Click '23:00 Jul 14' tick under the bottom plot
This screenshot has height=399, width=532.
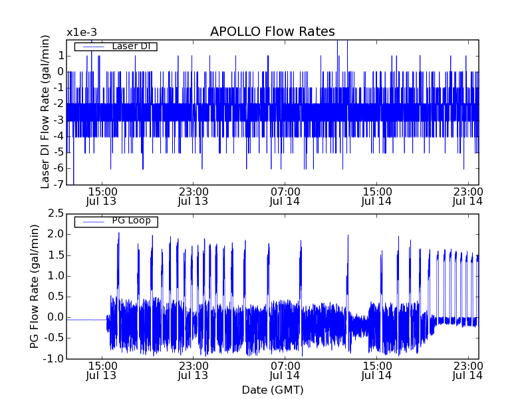click(468, 370)
